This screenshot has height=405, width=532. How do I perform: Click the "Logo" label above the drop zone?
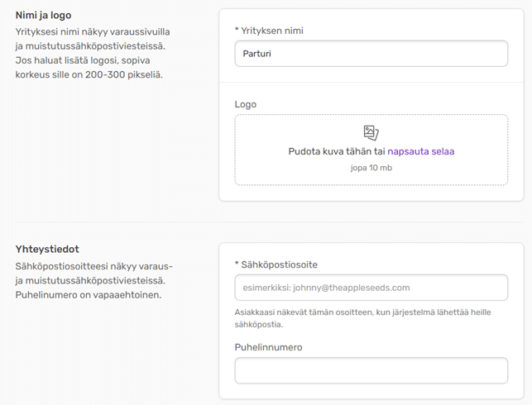pyautogui.click(x=246, y=105)
